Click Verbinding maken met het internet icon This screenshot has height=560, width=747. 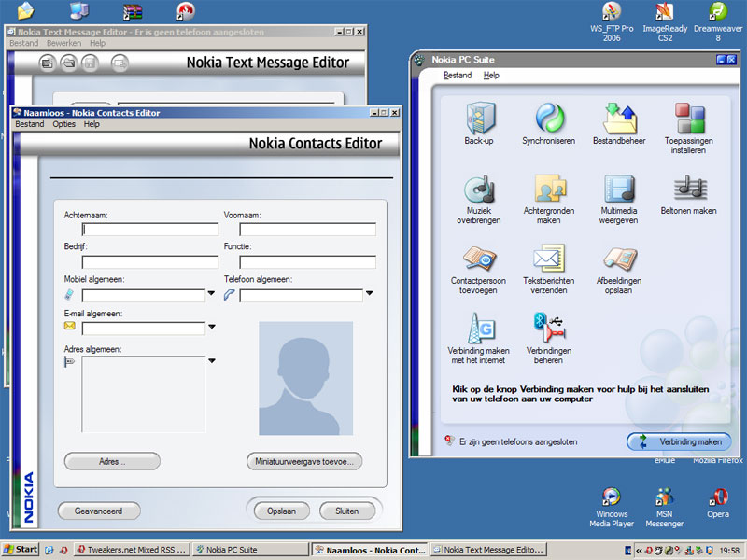(x=480, y=329)
